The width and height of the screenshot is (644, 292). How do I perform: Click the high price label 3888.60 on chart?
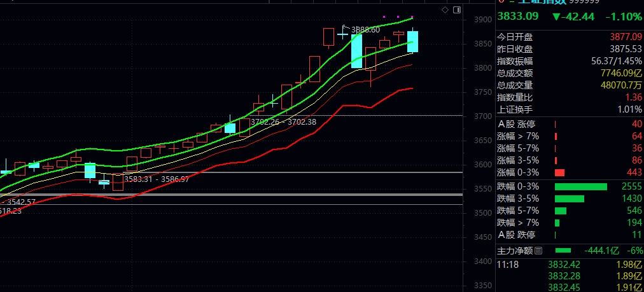[x=365, y=29]
